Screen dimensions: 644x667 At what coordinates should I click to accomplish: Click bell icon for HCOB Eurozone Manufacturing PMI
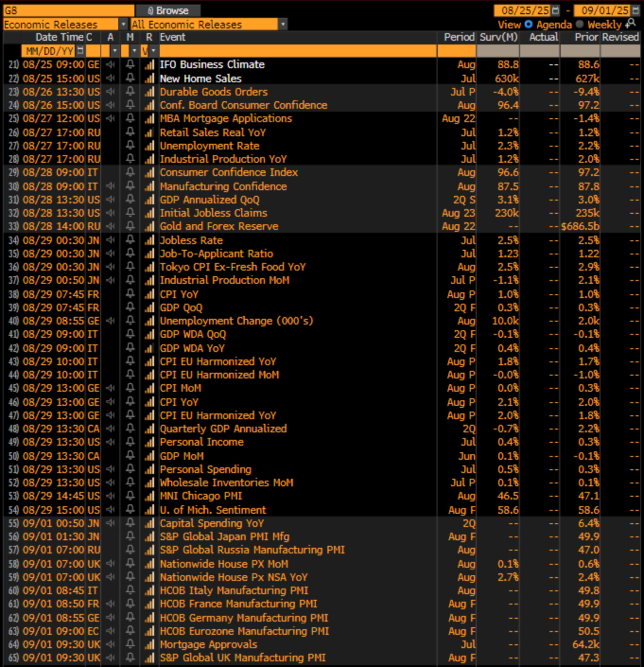[130, 631]
